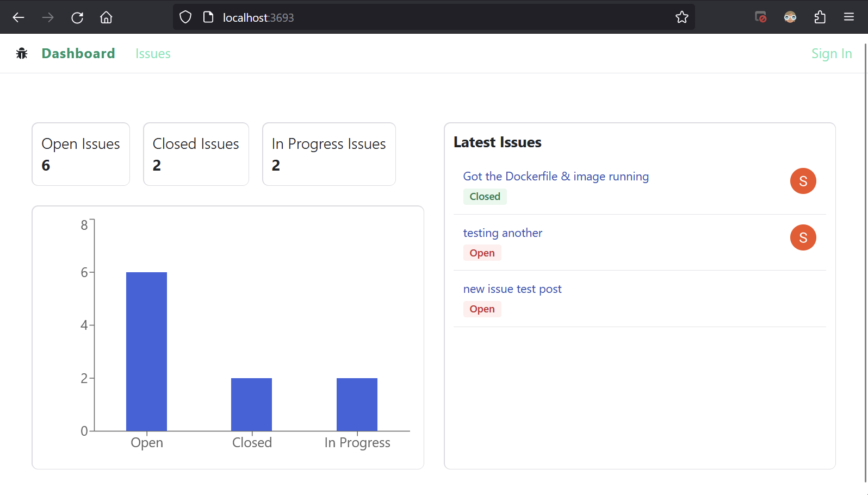Open the Issues nav link
Viewport: 868px width, 495px height.
pyautogui.click(x=153, y=53)
